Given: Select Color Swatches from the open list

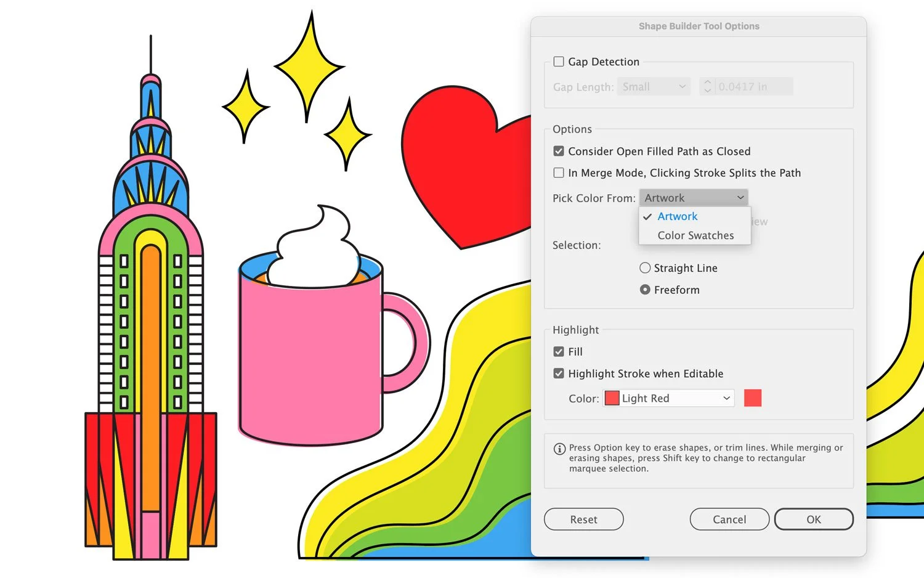Looking at the screenshot, I should pyautogui.click(x=695, y=235).
